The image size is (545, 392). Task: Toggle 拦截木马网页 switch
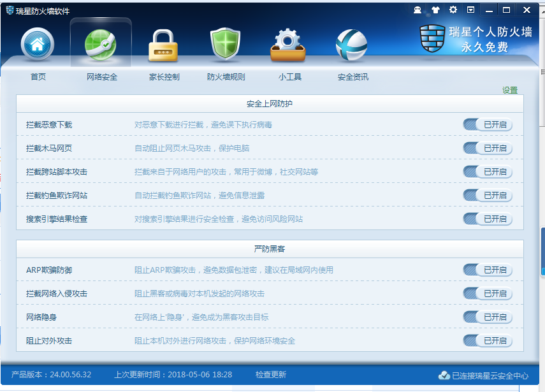pos(488,149)
